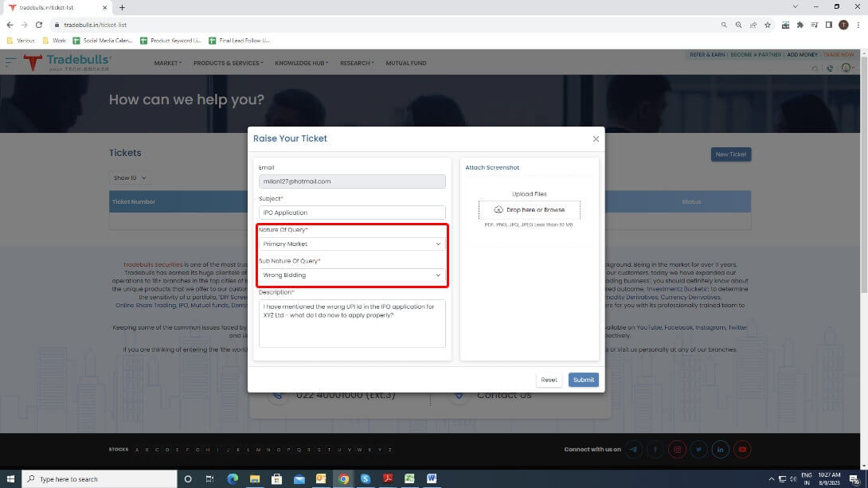Open the Telegram social link icon
868x488 pixels.
pyautogui.click(x=634, y=450)
